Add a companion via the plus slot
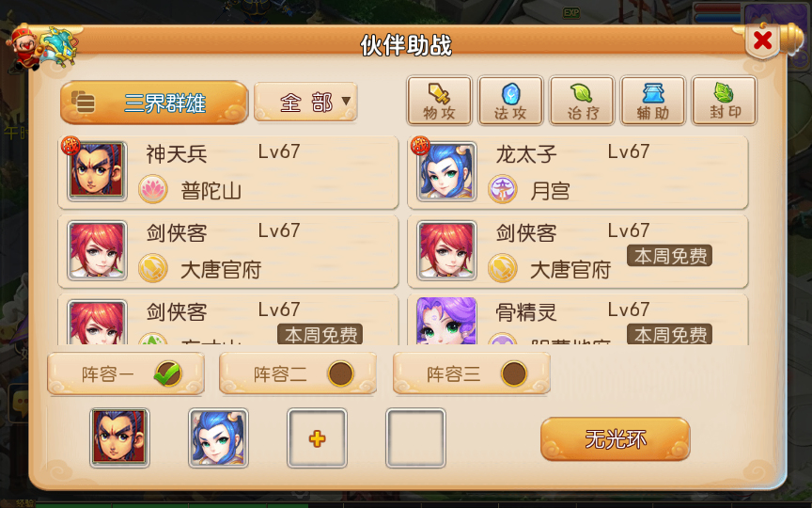The height and width of the screenshot is (508, 812). (317, 438)
